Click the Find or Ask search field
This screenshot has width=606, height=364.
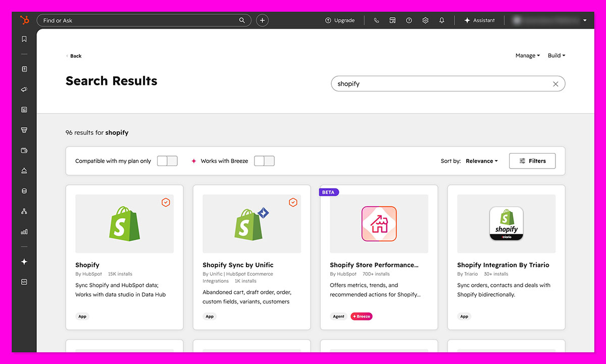pyautogui.click(x=144, y=20)
